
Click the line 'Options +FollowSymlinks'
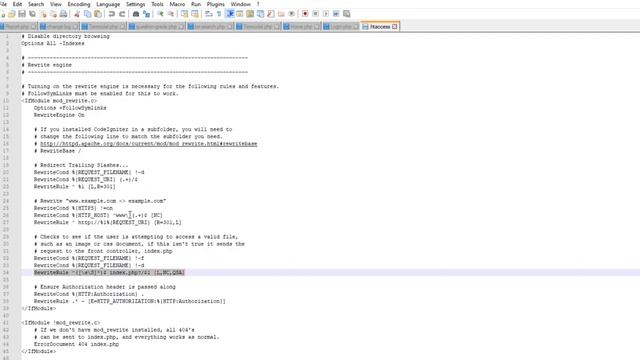coord(70,108)
